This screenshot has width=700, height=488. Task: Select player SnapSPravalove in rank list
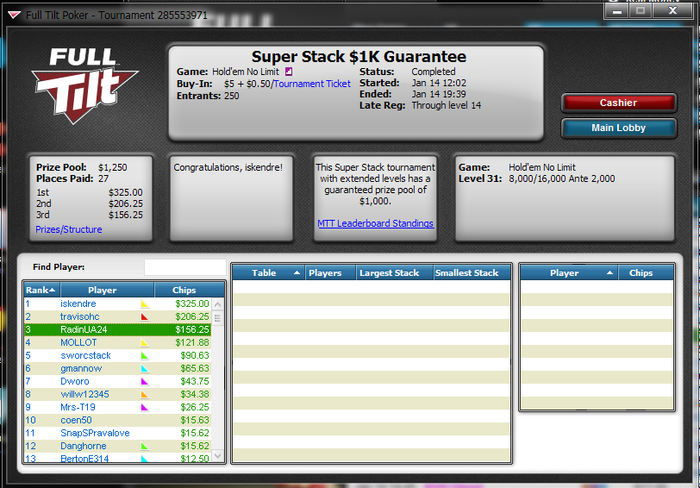[118, 434]
